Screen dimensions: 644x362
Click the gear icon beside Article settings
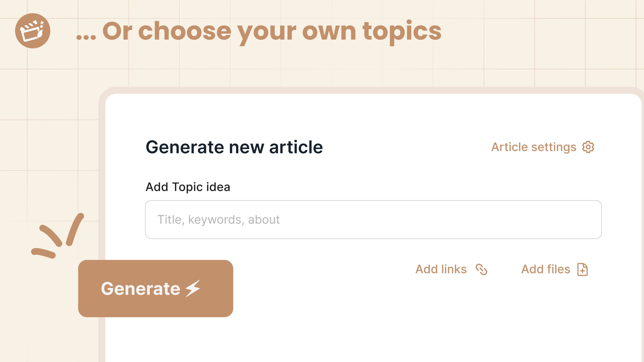(588, 147)
